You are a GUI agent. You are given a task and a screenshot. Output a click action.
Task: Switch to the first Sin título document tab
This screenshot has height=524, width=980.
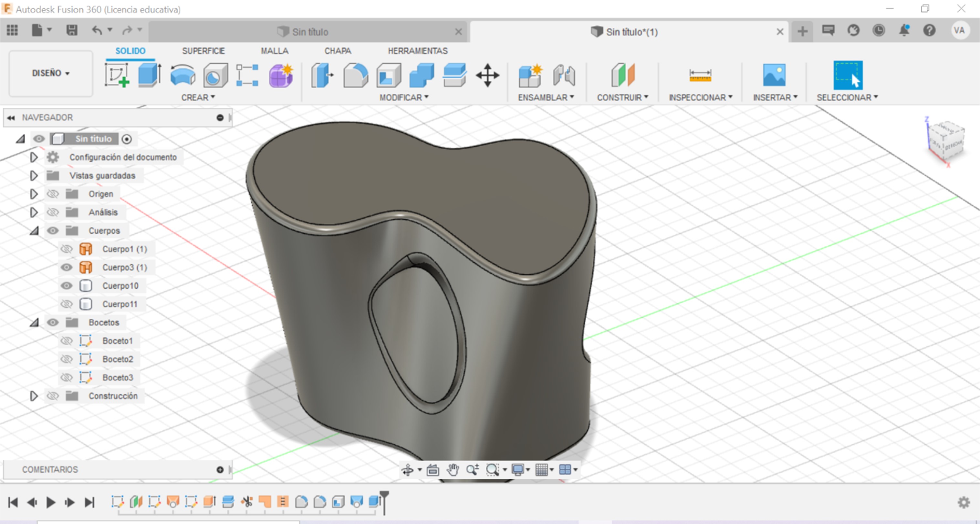coord(308,32)
